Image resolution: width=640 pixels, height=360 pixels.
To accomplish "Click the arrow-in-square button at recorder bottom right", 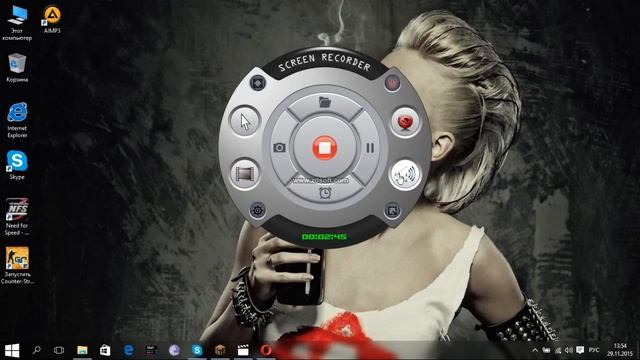I will tap(392, 211).
